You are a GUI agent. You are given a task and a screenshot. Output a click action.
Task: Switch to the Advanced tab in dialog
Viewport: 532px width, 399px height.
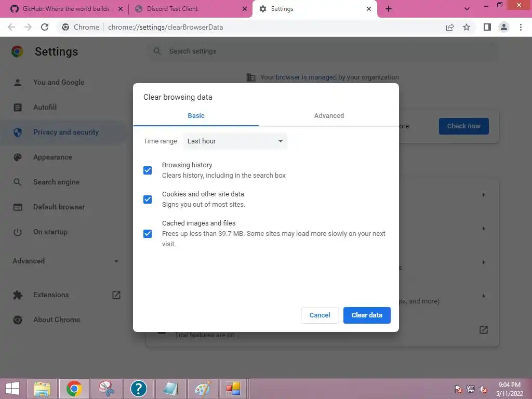tap(329, 116)
